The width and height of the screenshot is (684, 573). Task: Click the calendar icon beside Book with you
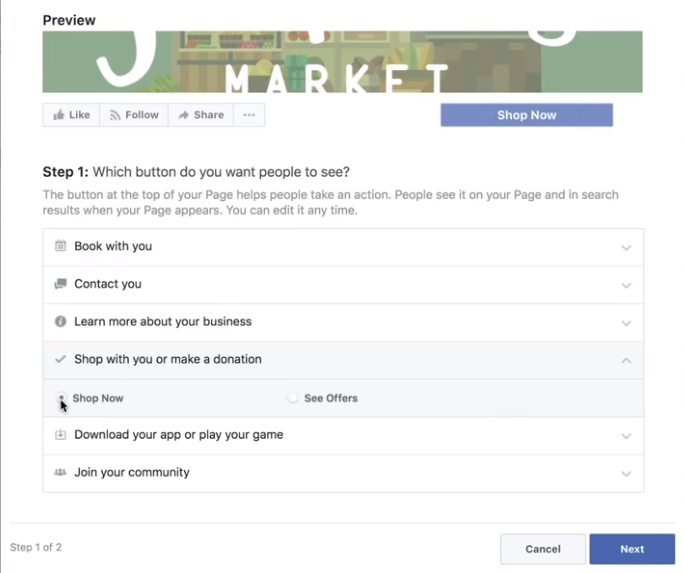60,246
